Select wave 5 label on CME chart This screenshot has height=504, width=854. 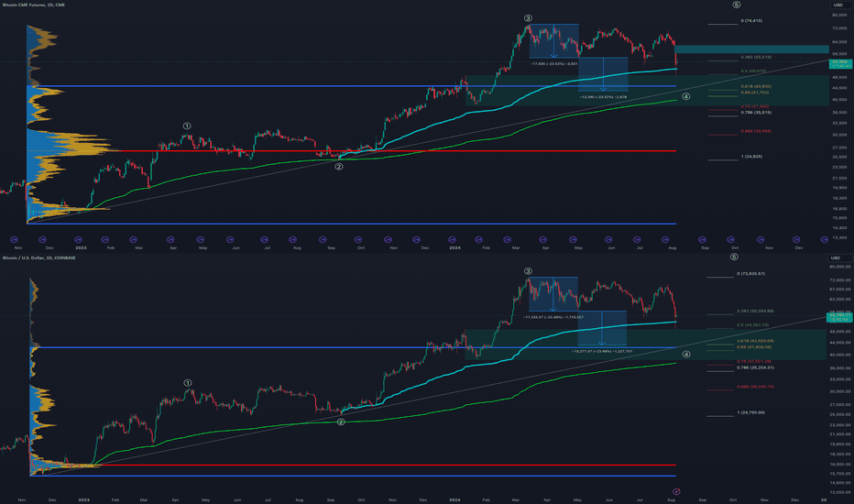(x=737, y=5)
